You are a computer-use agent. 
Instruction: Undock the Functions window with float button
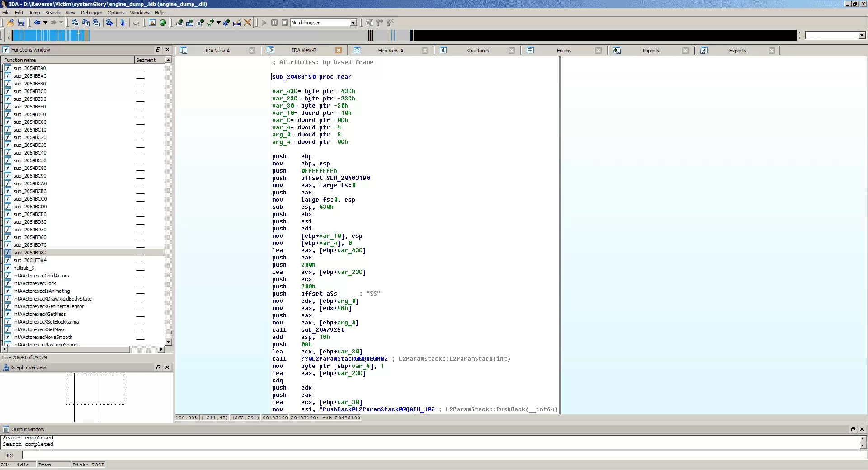pyautogui.click(x=158, y=50)
